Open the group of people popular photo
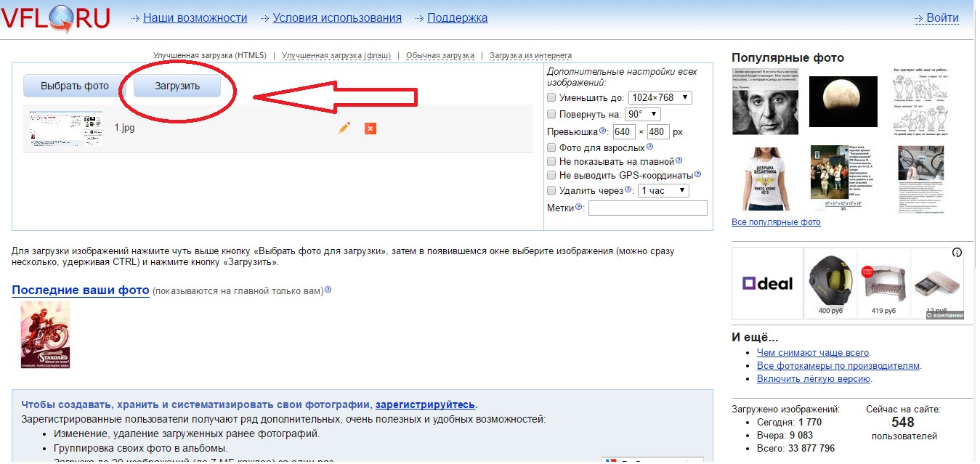 click(x=843, y=179)
